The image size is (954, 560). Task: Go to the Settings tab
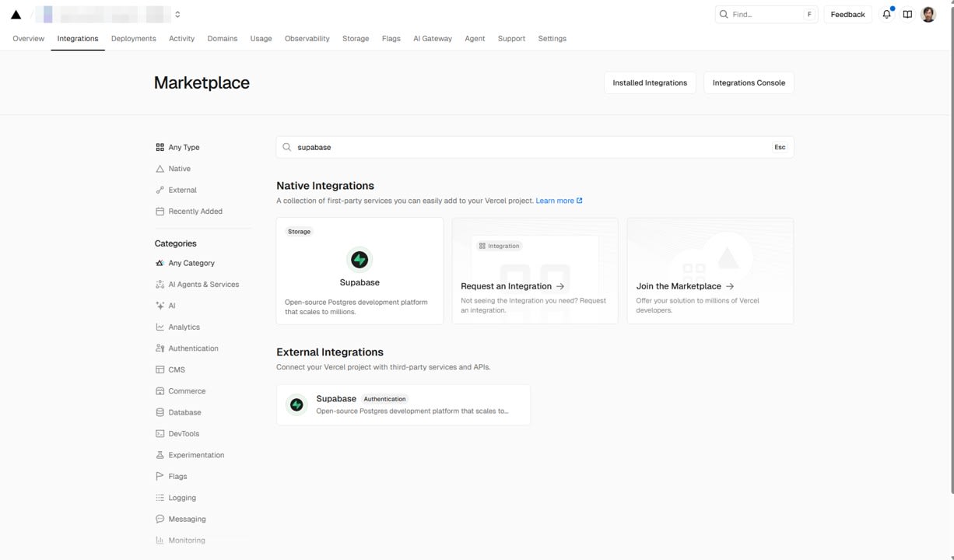[552, 38]
